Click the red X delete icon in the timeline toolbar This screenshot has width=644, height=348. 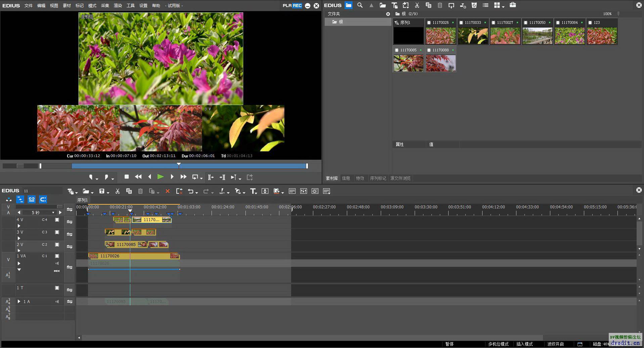(x=168, y=191)
